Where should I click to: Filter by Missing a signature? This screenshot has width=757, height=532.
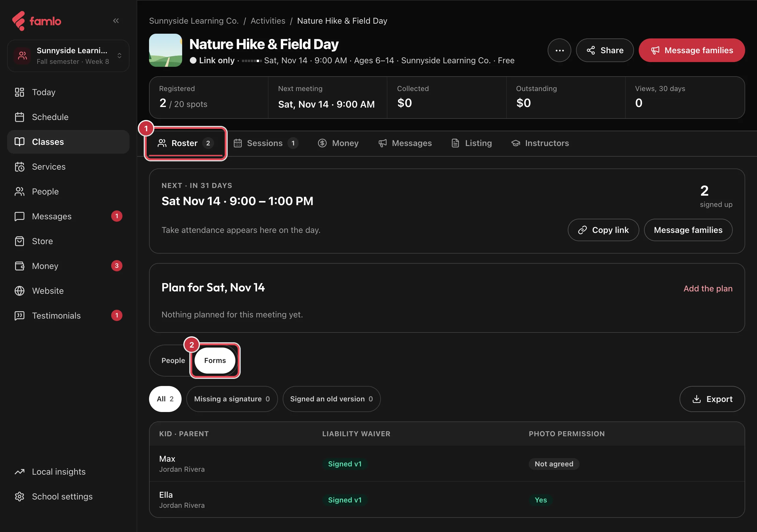[232, 399]
